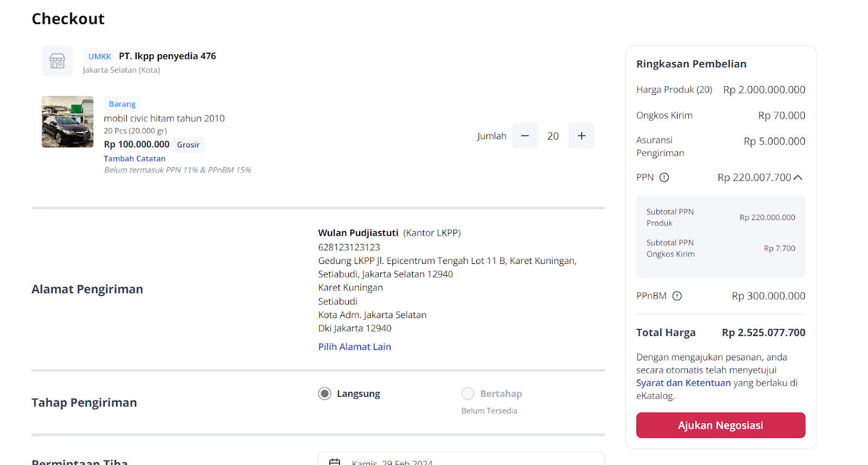The height and width of the screenshot is (465, 868).
Task: Open Syarat dan Ketentuan link
Action: point(683,383)
